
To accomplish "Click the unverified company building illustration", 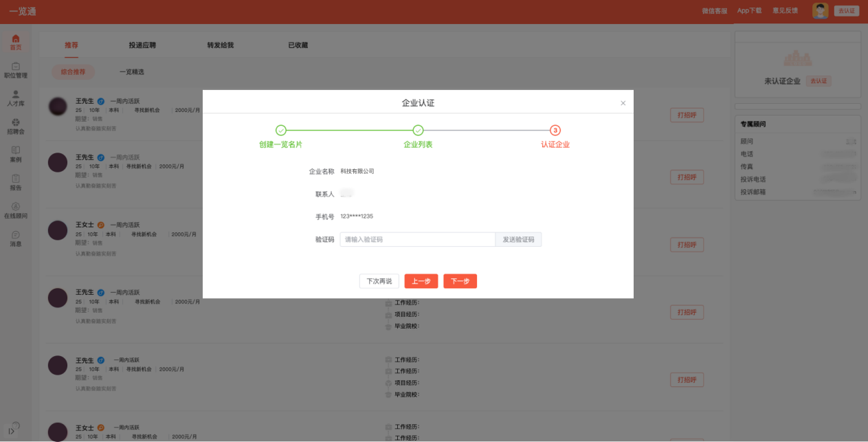I will coord(797,58).
